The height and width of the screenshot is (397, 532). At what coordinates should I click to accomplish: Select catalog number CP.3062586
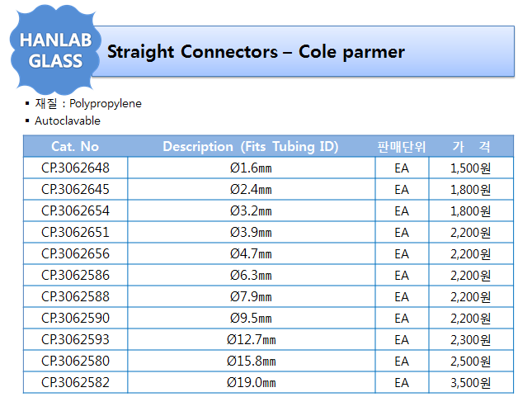coord(75,275)
